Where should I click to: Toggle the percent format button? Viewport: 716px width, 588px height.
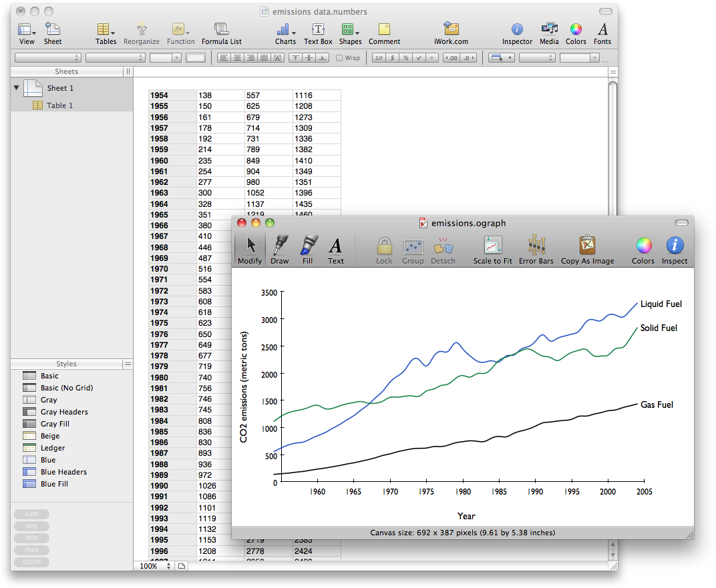[405, 58]
